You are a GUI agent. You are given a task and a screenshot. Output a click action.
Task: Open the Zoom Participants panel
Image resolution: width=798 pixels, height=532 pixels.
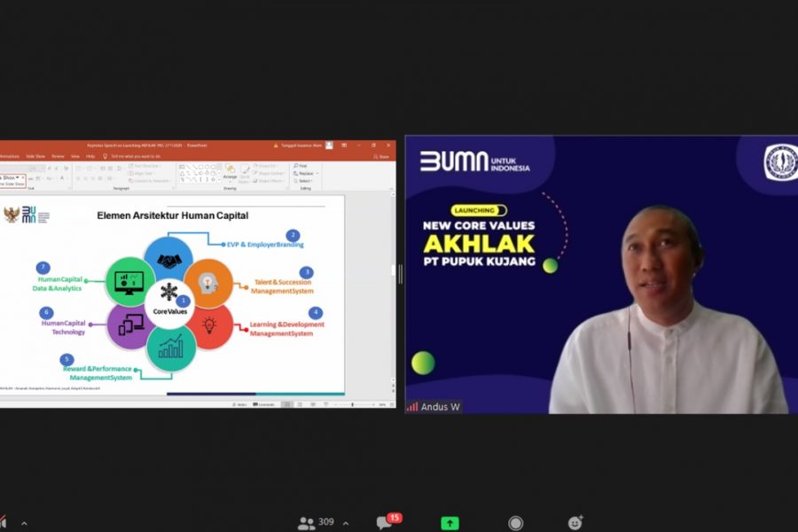(x=307, y=523)
